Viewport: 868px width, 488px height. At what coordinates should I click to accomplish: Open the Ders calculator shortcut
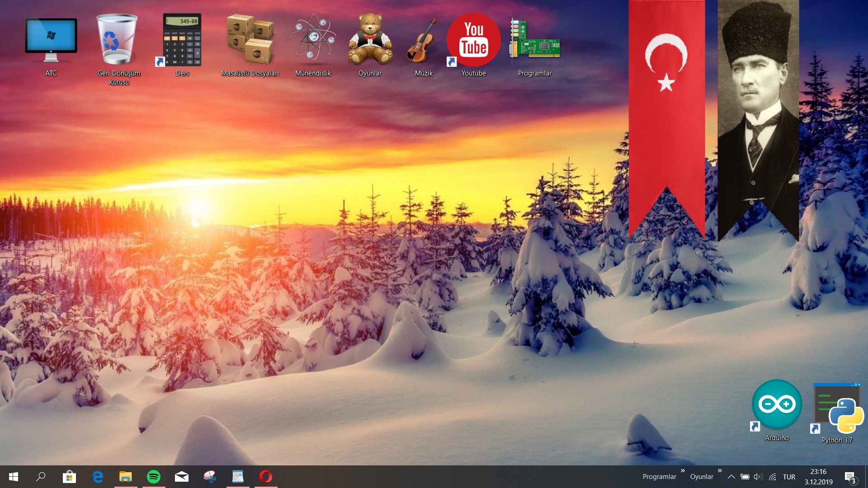point(182,41)
